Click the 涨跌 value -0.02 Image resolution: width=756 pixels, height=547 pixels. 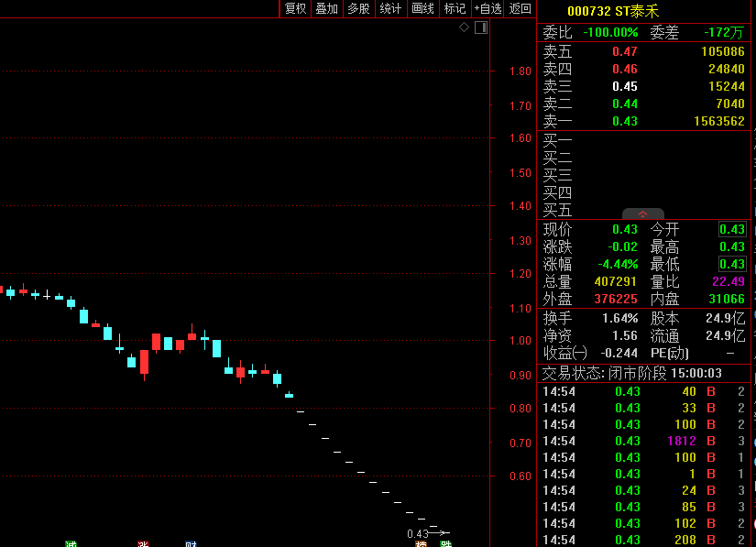tap(622, 246)
